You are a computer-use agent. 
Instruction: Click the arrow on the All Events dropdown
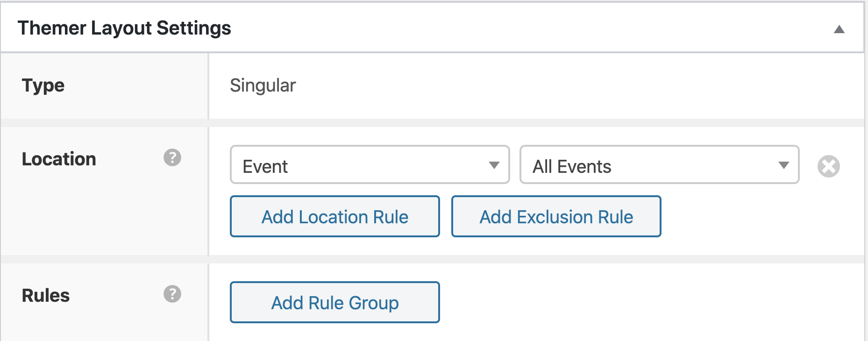point(783,165)
